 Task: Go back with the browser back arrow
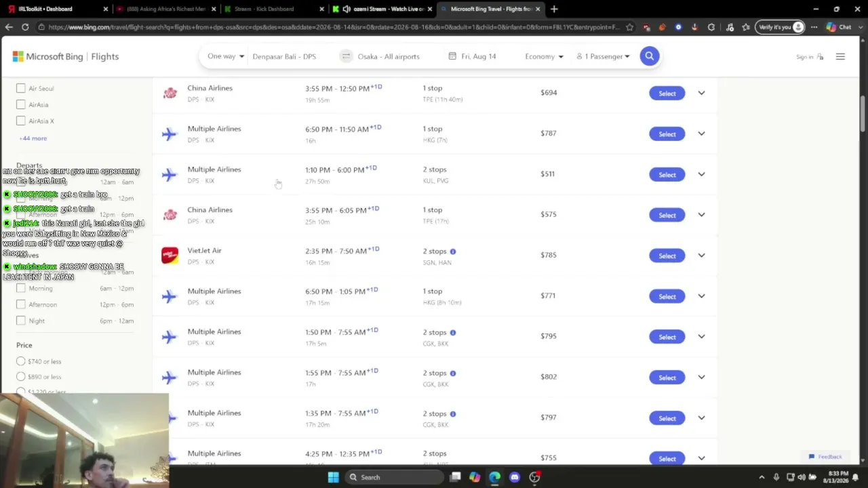9,27
